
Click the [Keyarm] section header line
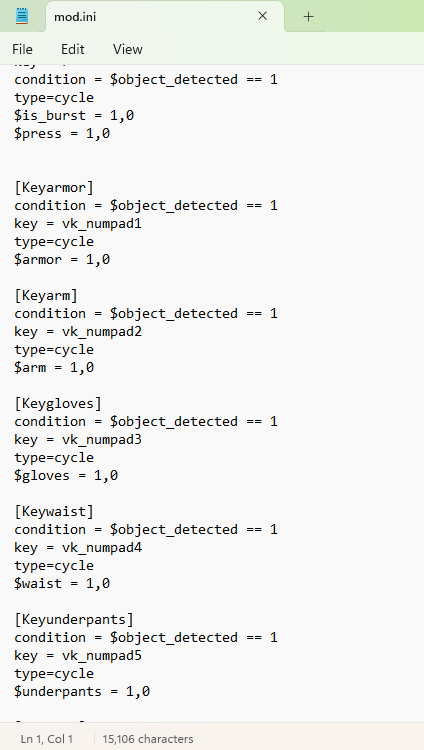click(x=46, y=296)
